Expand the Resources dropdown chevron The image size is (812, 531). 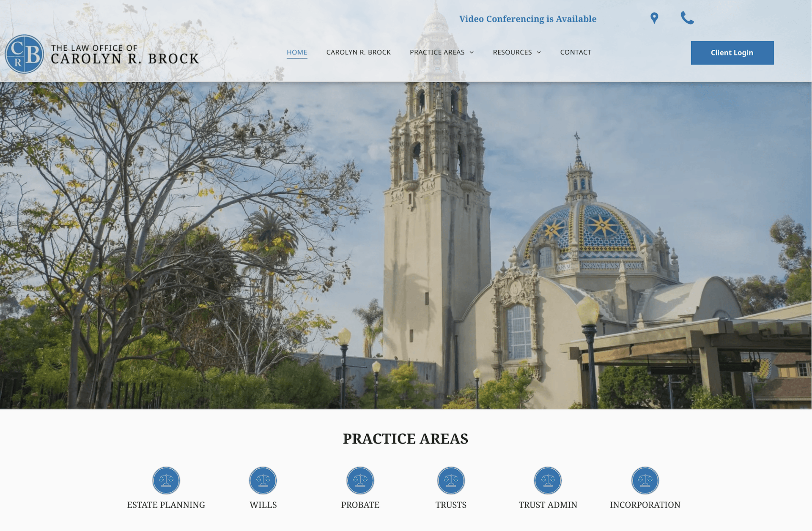(x=539, y=52)
